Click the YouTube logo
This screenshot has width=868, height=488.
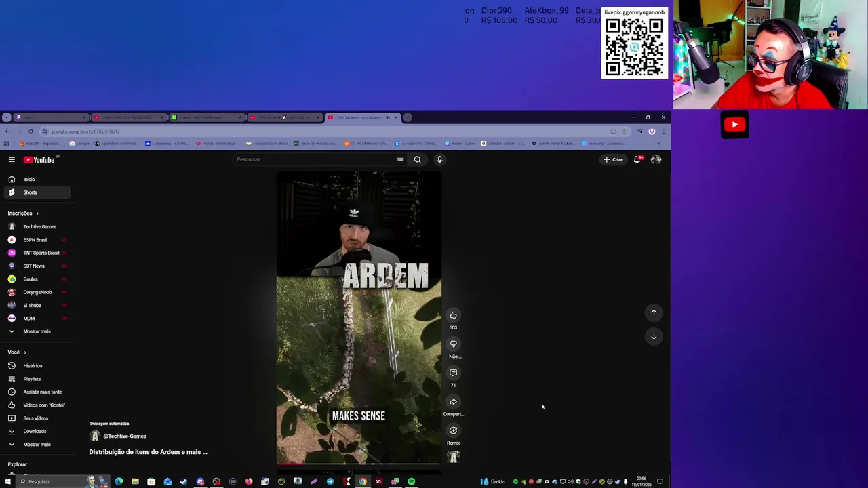[x=39, y=159]
